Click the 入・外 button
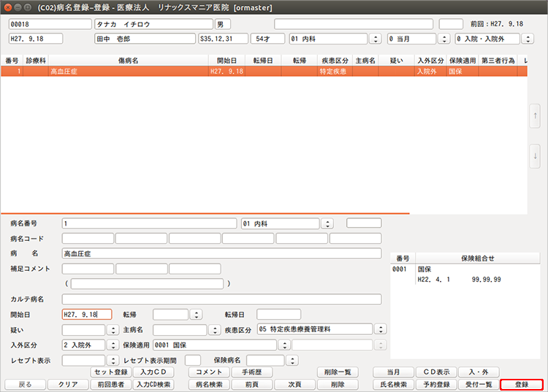This screenshot has height=392, width=548. tap(479, 372)
